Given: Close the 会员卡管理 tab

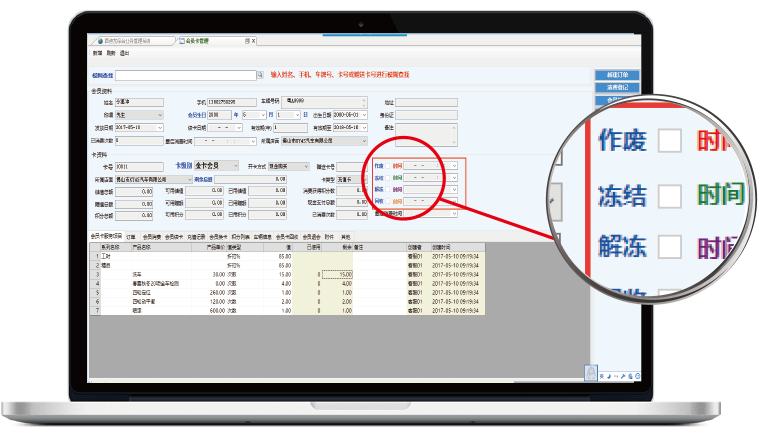Looking at the screenshot, I should pos(254,41).
